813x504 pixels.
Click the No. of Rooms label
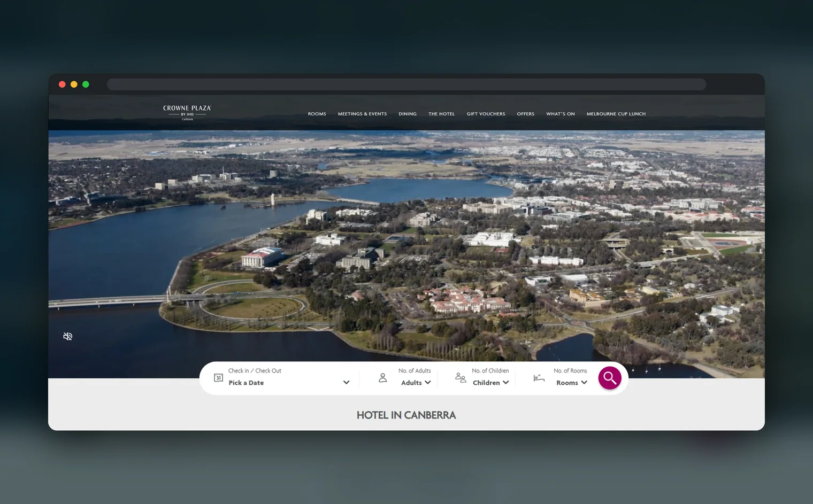coord(570,370)
